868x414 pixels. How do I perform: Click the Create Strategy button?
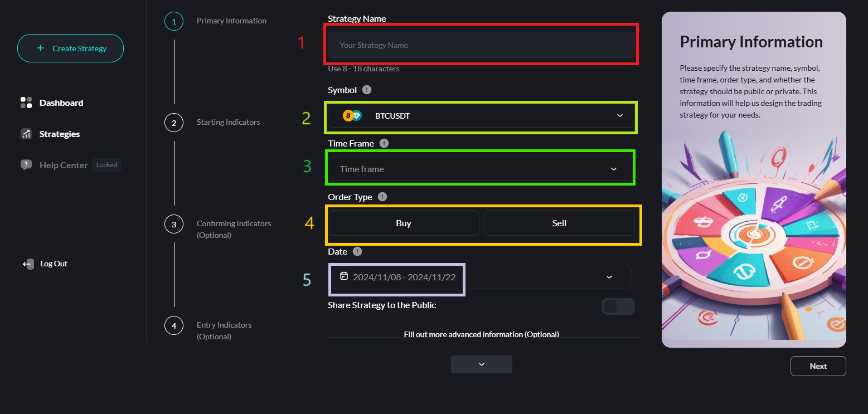coord(71,48)
